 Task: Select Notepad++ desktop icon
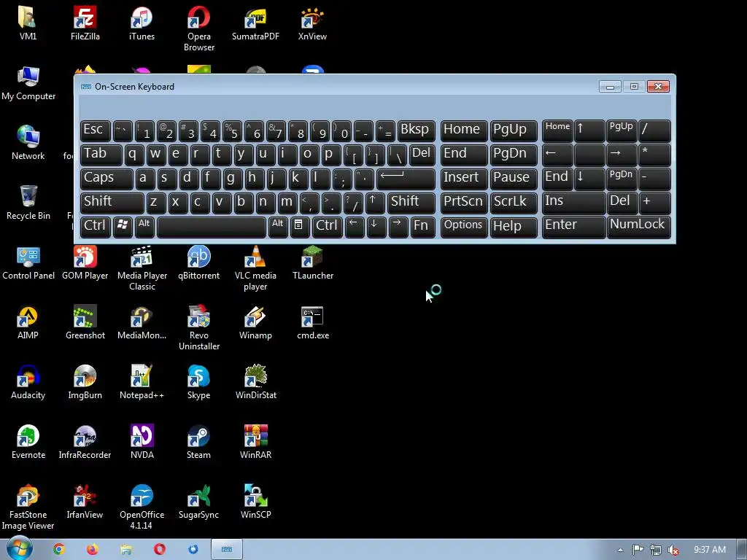142,382
